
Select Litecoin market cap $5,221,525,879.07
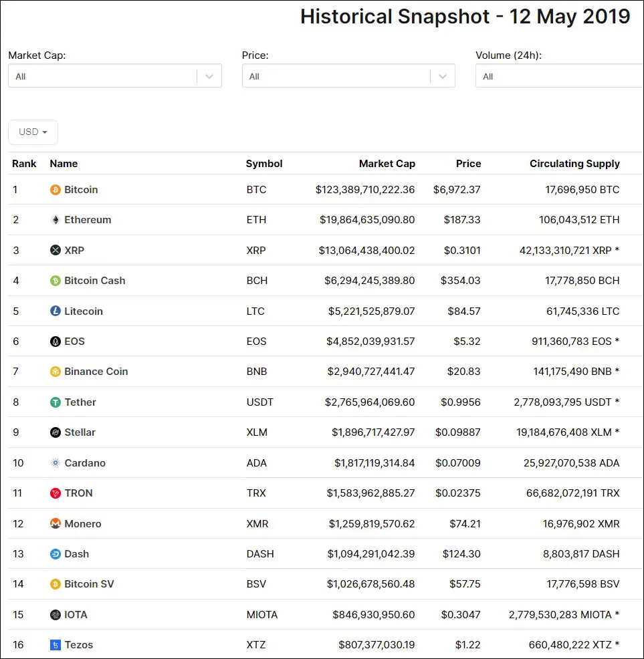[x=371, y=311]
